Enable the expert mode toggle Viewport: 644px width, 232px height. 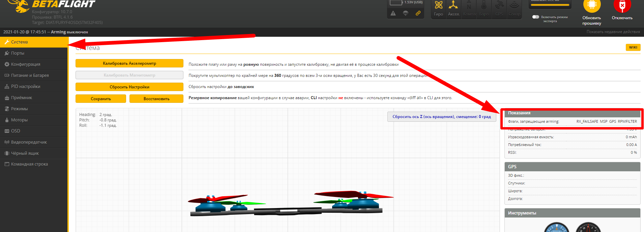[x=535, y=17]
